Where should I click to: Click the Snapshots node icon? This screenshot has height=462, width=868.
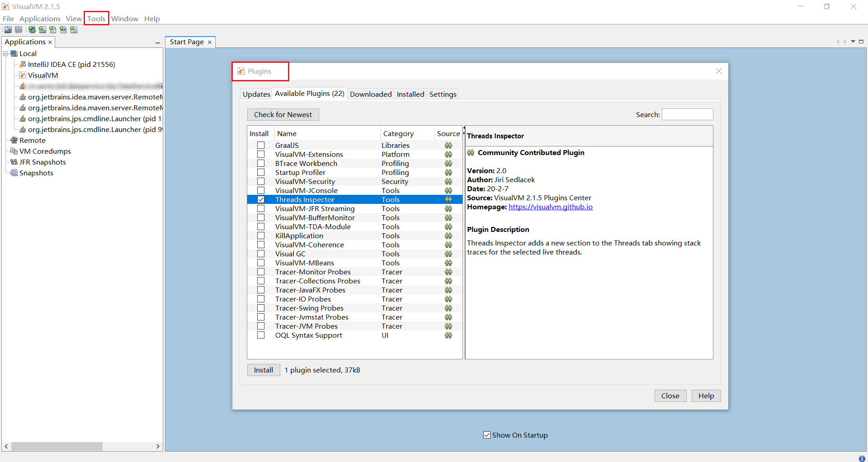click(x=14, y=173)
